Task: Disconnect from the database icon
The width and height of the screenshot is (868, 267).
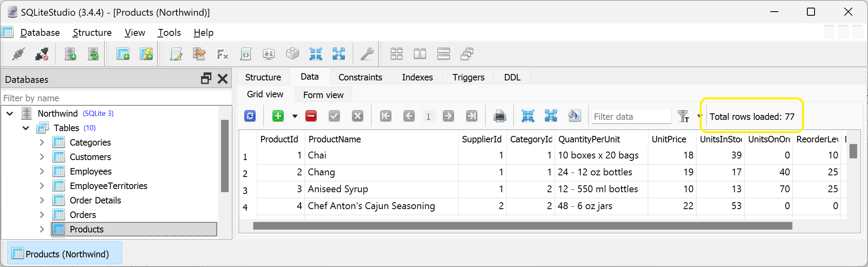Action: point(42,53)
